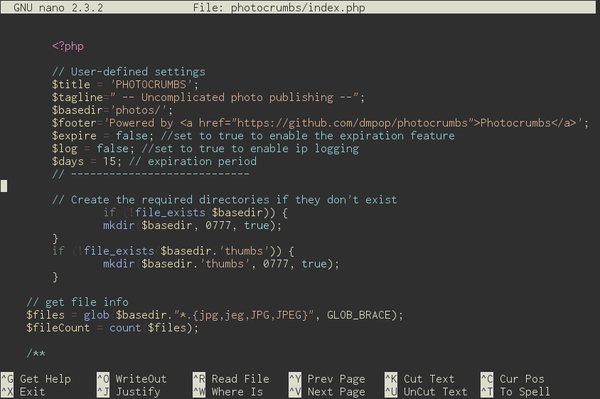600x399 pixels.
Task: Go to ^V Next Page
Action: [x=327, y=392]
